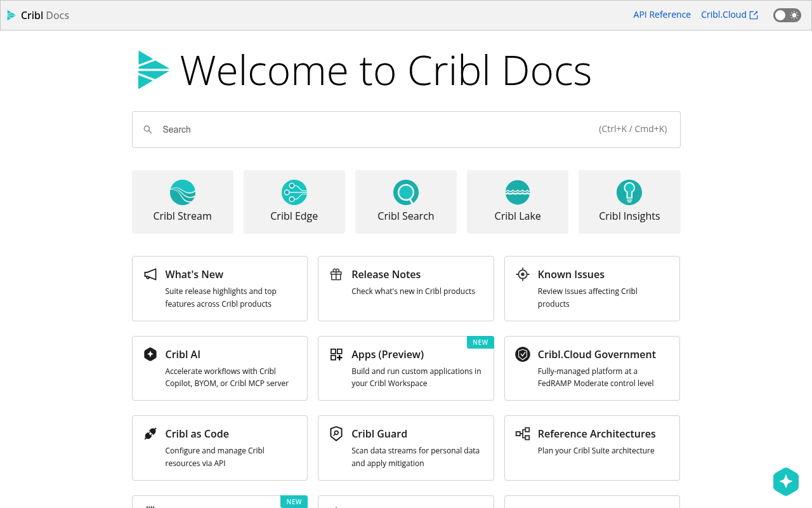Click the 'Welcome to Cribl Docs' heading

386,70
